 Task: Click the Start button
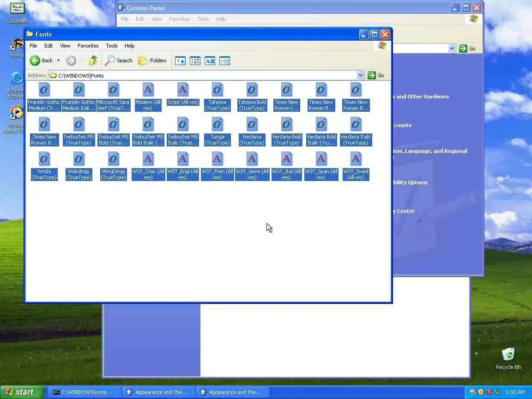pyautogui.click(x=22, y=392)
